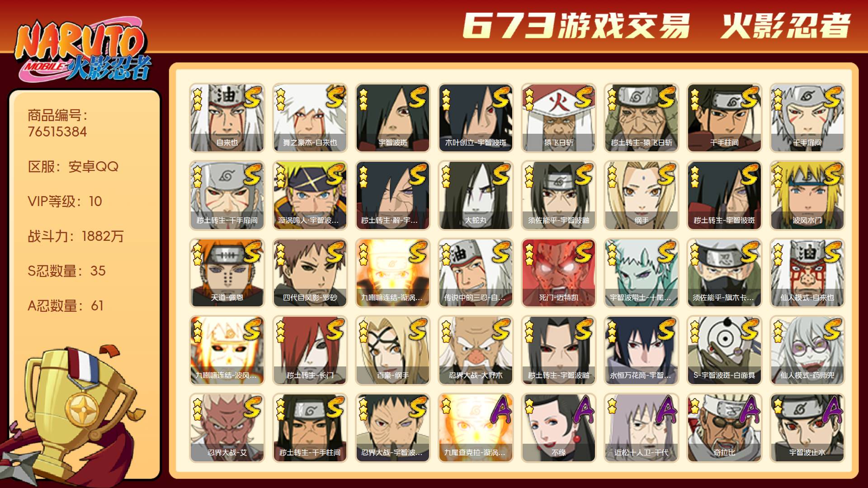Click the 秽土转生-长门 ninja card

(x=310, y=350)
